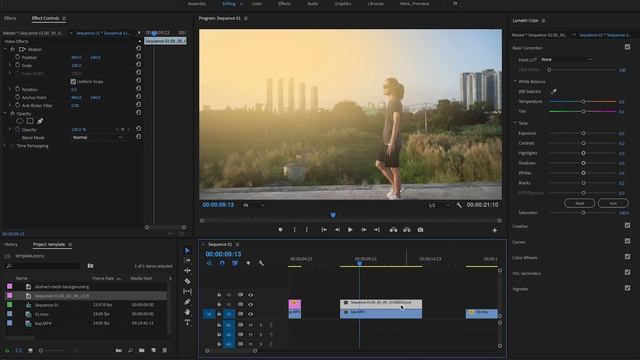This screenshot has width=640, height=360.
Task: Switch to the Color workspace
Action: (257, 4)
